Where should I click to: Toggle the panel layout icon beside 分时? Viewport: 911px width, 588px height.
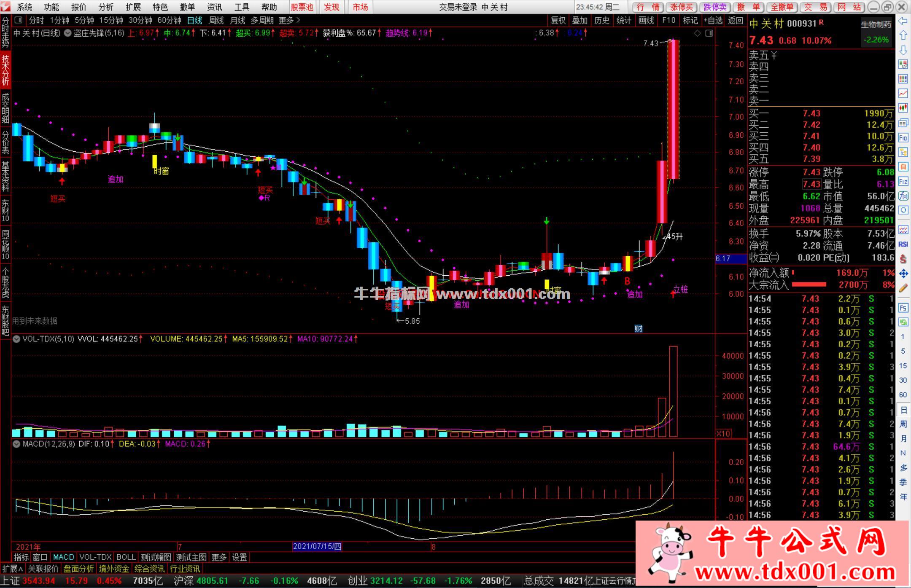(x=18, y=20)
